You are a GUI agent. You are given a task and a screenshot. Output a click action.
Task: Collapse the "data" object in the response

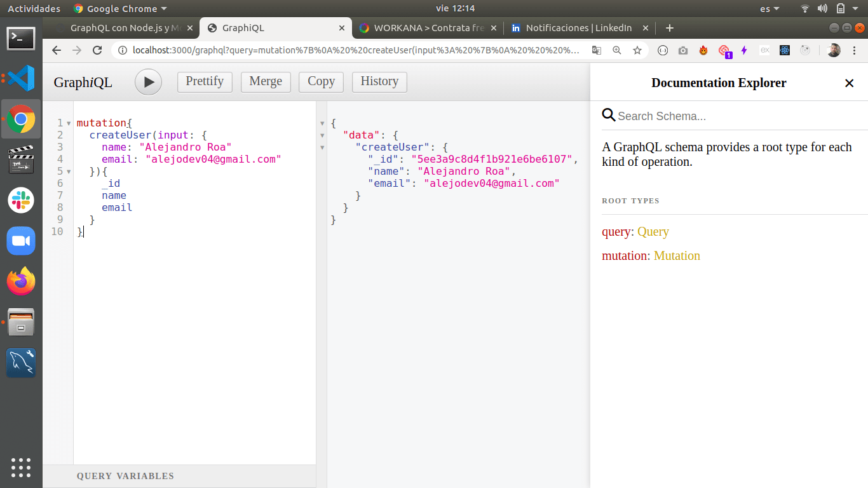[x=322, y=135]
